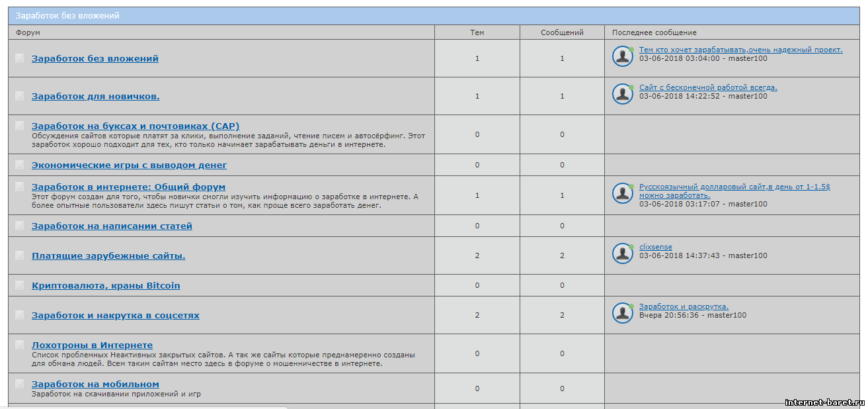868x409 pixels.
Task: Click avatar beside "Тем кто хочет зарабатывать" post
Action: click(622, 56)
